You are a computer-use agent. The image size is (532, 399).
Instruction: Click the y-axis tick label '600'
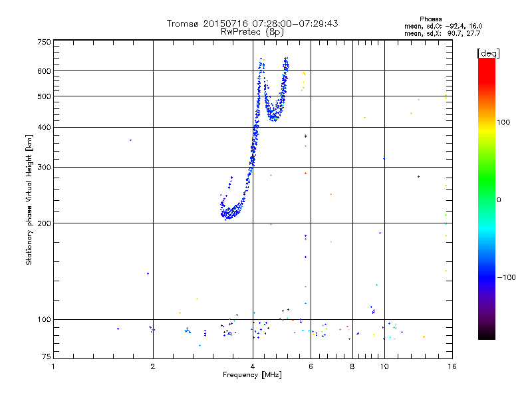[44, 71]
